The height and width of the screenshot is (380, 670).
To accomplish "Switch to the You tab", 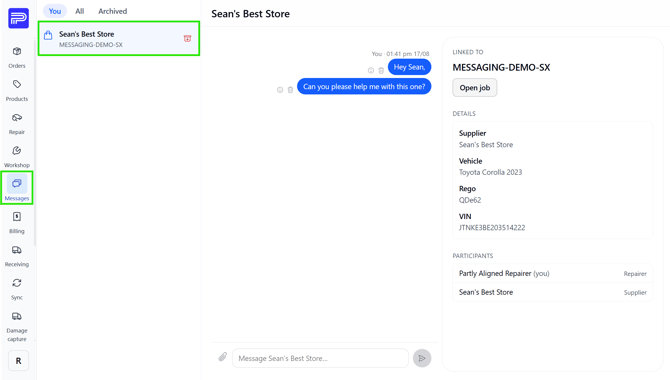I will [55, 11].
